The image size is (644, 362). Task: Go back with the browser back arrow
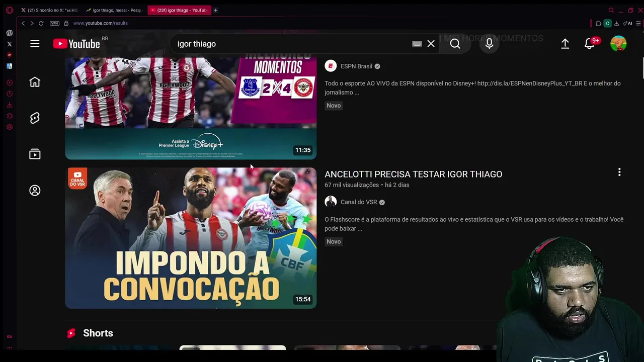tap(23, 23)
